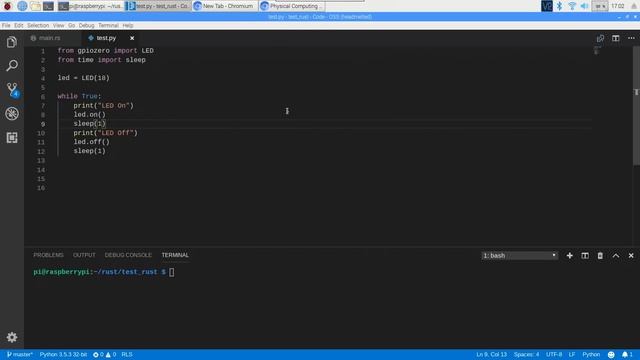Open the volume control in tray

(x=584, y=6)
